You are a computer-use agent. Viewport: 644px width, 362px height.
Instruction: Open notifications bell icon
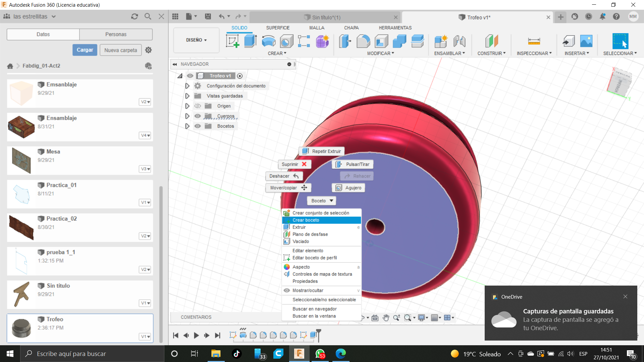(x=602, y=16)
